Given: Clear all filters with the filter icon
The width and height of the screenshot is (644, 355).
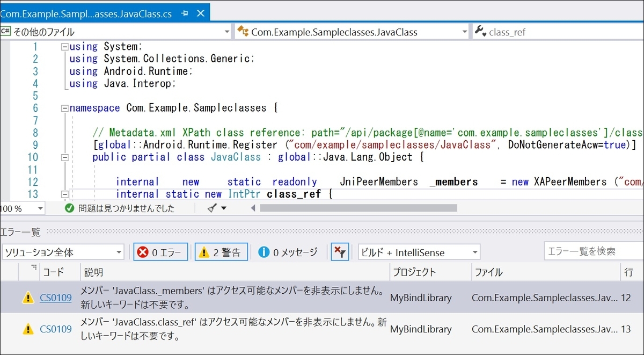Looking at the screenshot, I should click(340, 251).
